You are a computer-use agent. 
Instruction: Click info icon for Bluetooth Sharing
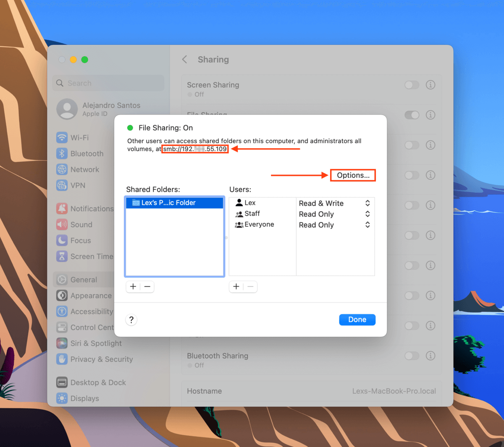pyautogui.click(x=430, y=356)
